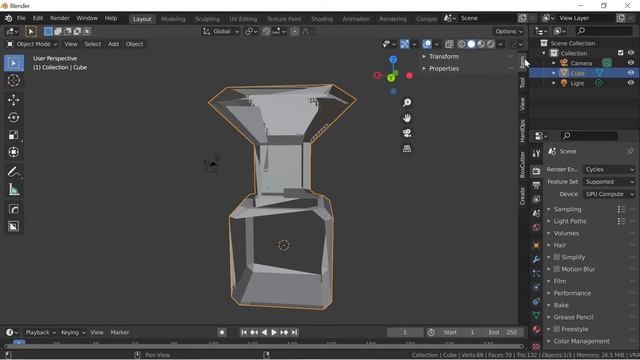Click the current frame number field

coord(405,332)
